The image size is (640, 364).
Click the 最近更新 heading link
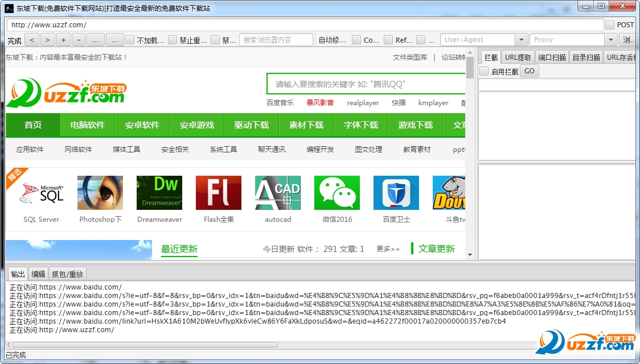(179, 249)
